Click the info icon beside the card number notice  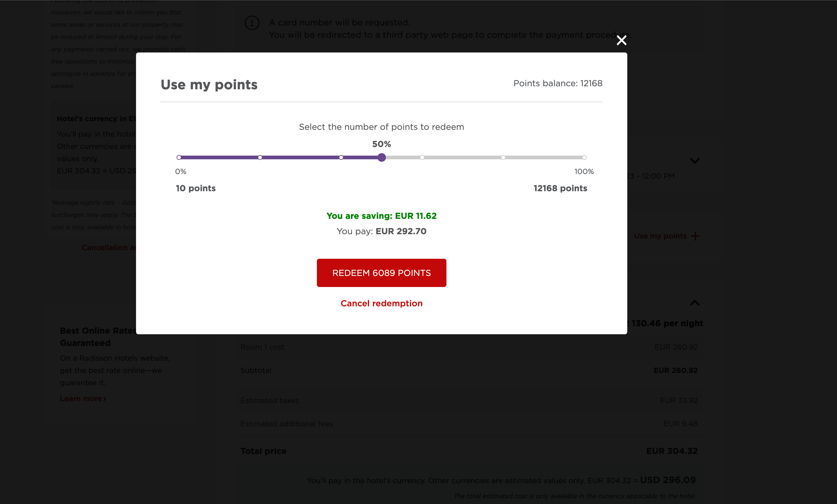[x=252, y=23]
